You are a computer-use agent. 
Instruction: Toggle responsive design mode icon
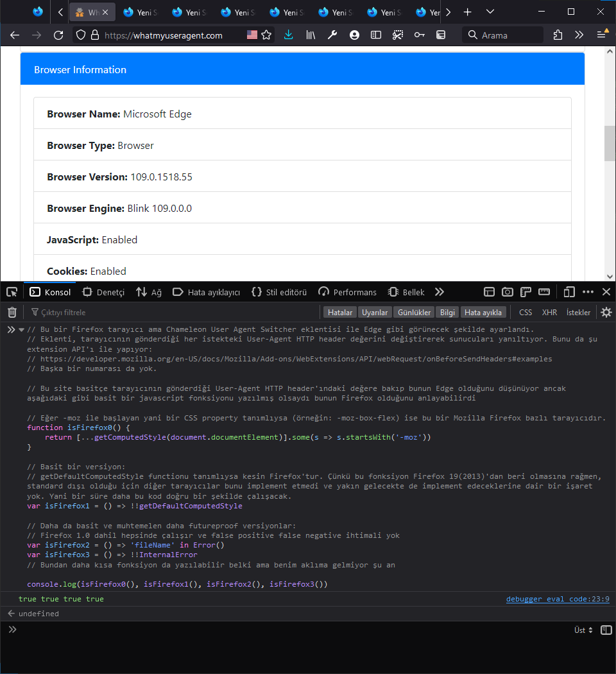pos(569,292)
